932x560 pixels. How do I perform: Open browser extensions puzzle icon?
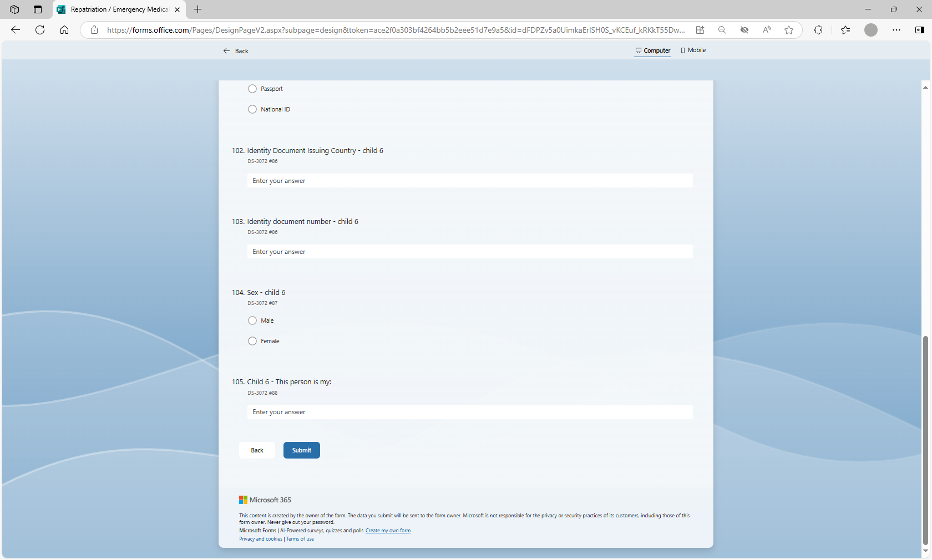coord(818,30)
